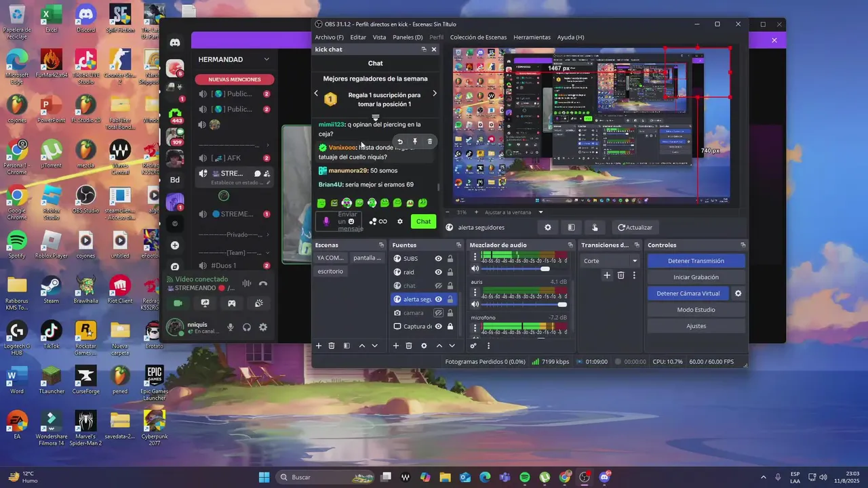868x488 pixels.
Task: Share your screen in Discord
Action: 205,304
